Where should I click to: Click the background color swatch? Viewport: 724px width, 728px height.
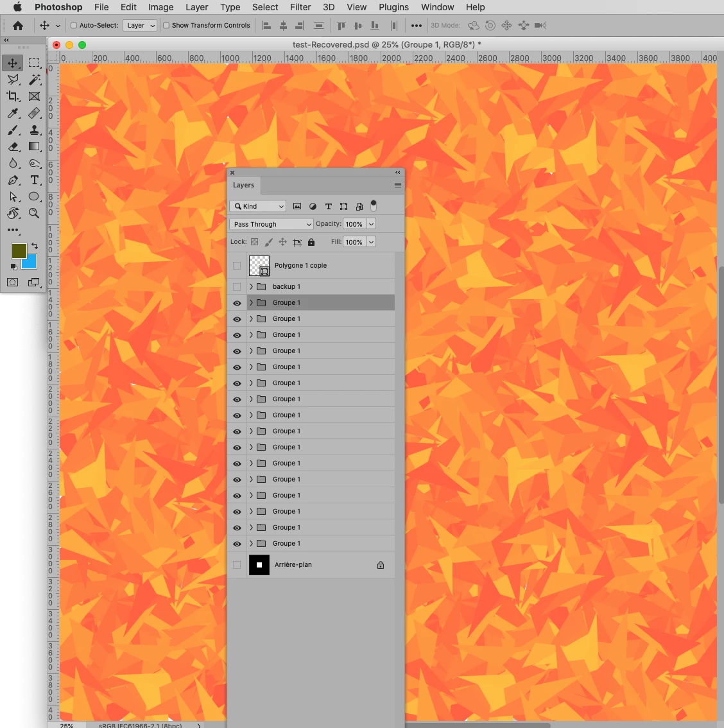coord(31,263)
